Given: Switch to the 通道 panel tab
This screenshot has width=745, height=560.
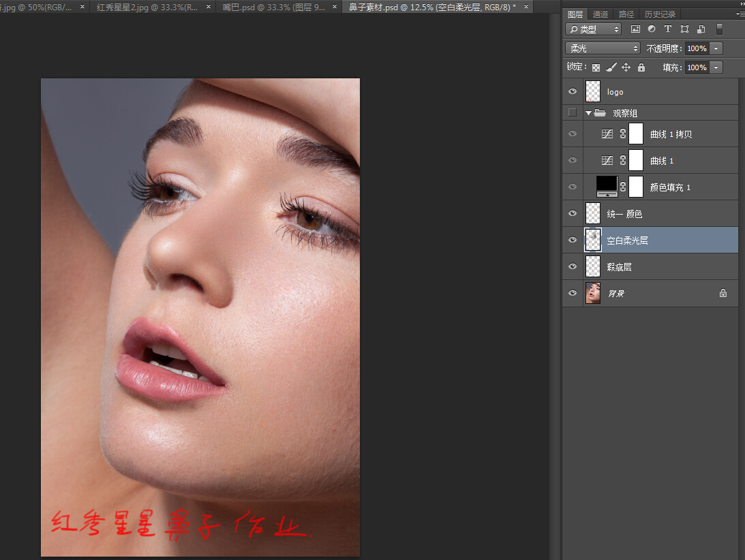Looking at the screenshot, I should click(600, 14).
